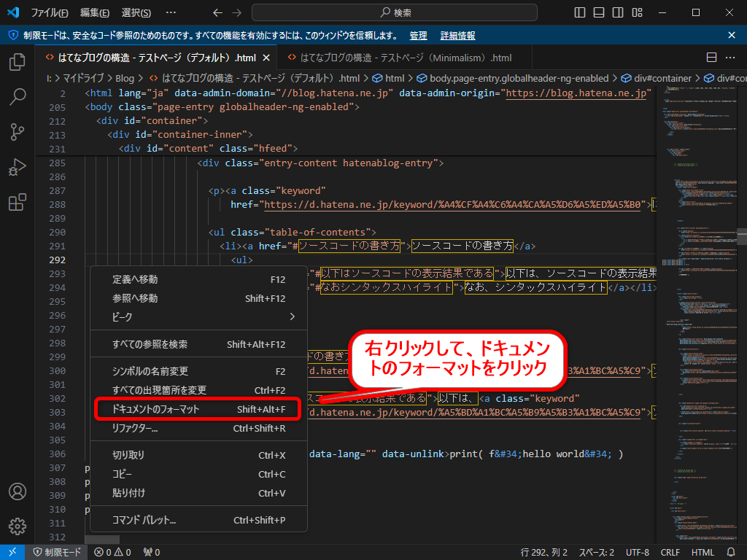The width and height of the screenshot is (747, 560).
Task: Toggle the bottom panel layout icon
Action: point(599,12)
